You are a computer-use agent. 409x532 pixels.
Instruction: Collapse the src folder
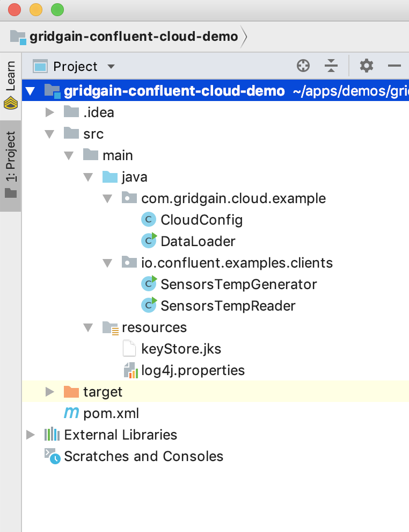point(49,134)
